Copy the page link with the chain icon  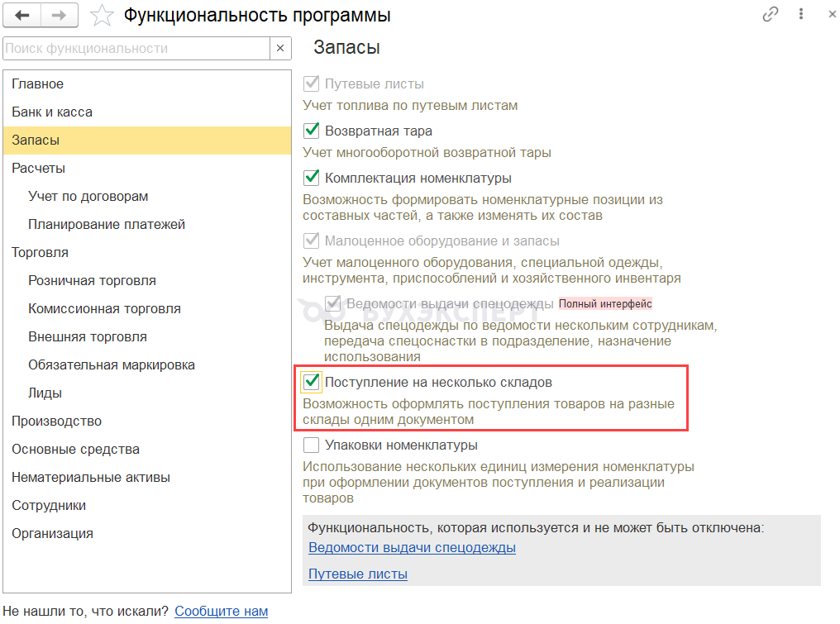(770, 14)
